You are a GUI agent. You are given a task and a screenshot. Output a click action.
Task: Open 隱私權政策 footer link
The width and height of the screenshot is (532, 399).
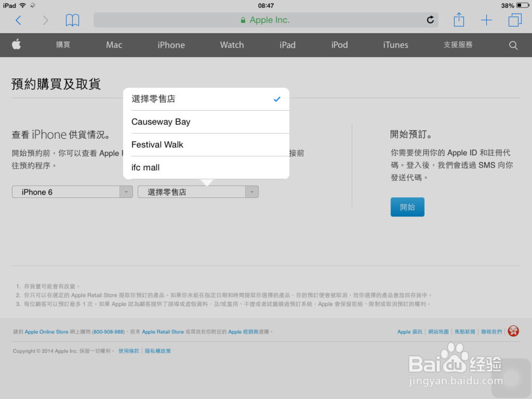tap(158, 351)
